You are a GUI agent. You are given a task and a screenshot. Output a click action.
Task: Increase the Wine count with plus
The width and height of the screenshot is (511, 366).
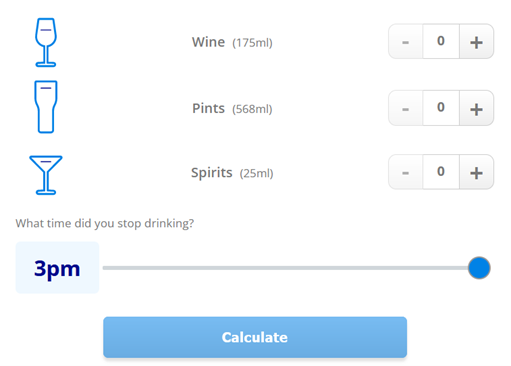point(476,42)
